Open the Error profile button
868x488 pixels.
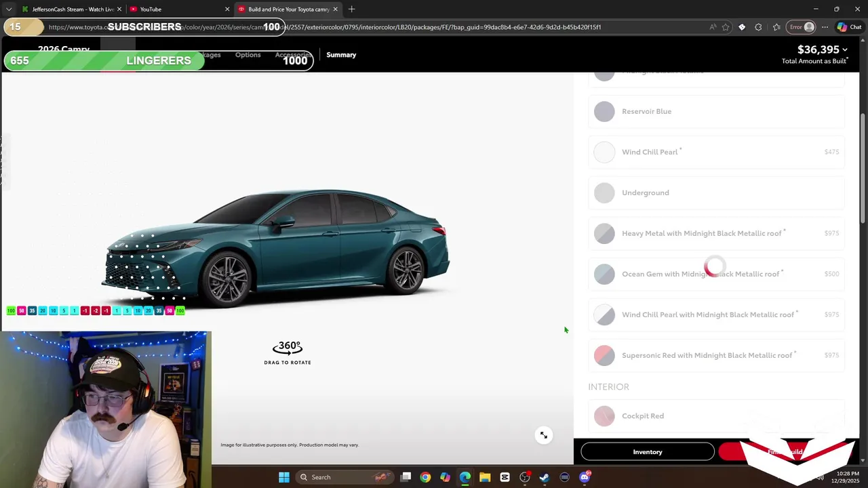801,27
